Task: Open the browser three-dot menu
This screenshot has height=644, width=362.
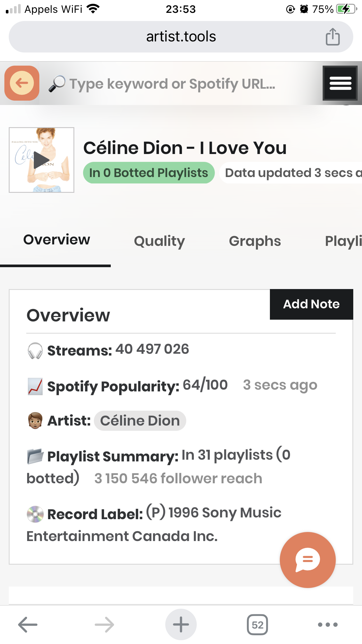Action: pyautogui.click(x=328, y=624)
